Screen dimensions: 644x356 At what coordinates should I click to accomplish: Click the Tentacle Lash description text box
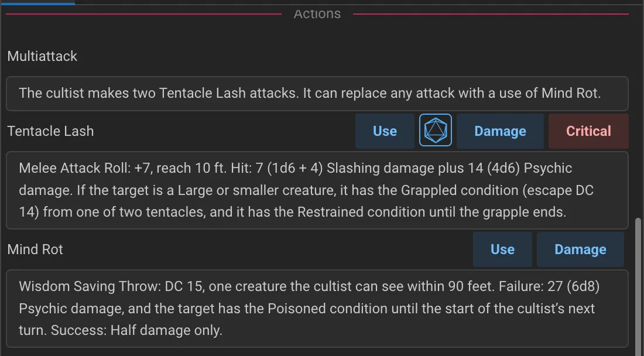pyautogui.click(x=317, y=190)
